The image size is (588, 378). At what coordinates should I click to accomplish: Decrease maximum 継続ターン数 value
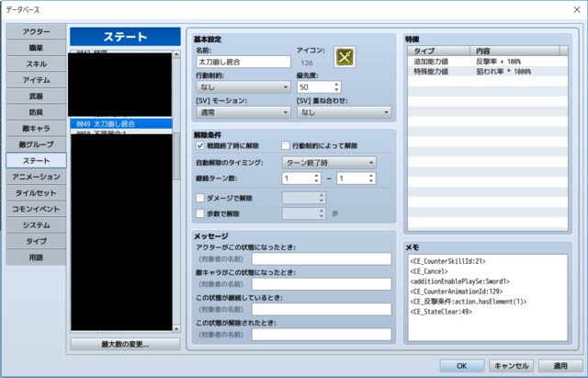coord(371,181)
